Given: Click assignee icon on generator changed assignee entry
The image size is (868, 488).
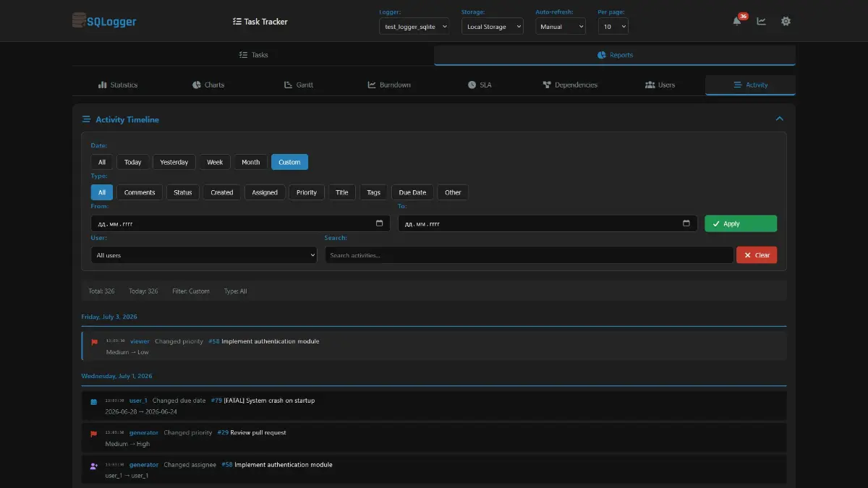Looking at the screenshot, I should [x=93, y=466].
